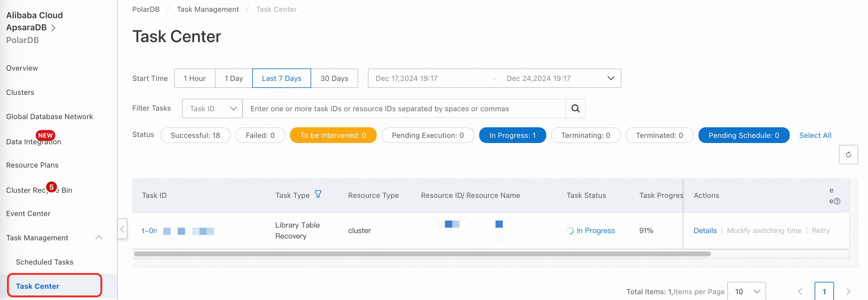Go to the previous page arrow

pyautogui.click(x=800, y=291)
